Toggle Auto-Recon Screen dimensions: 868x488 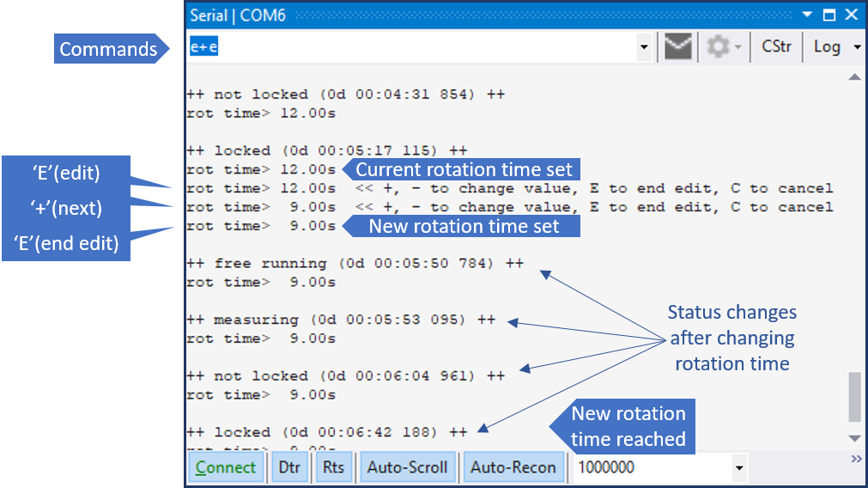pyautogui.click(x=513, y=467)
